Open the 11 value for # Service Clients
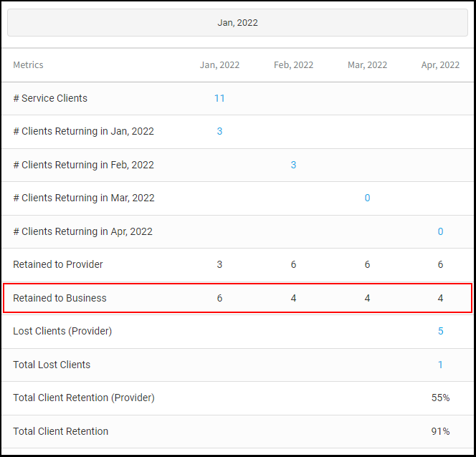Screen dimensions: 476x457 tap(219, 98)
